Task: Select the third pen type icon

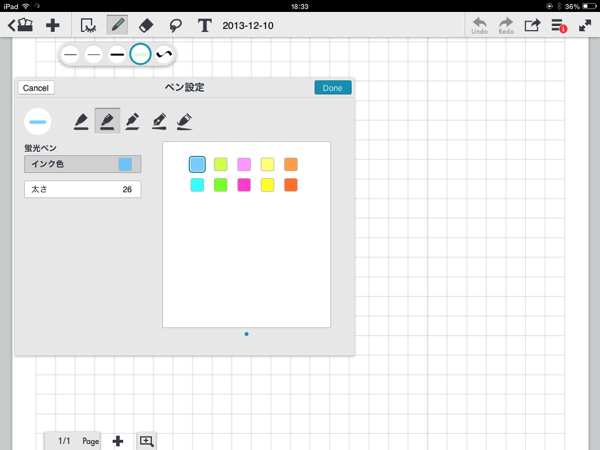Action: [132, 121]
